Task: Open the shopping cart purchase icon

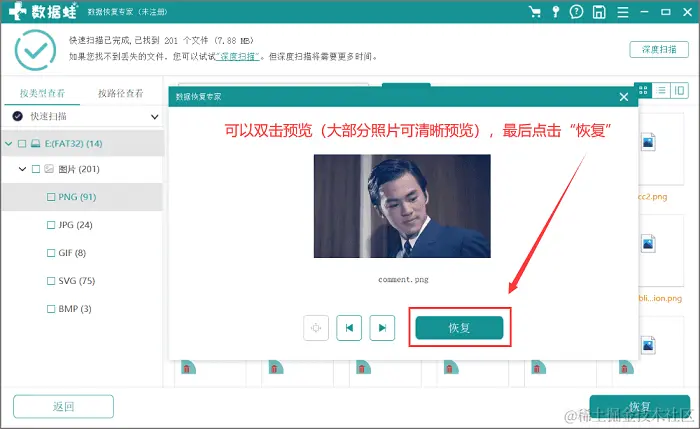Action: click(x=534, y=12)
